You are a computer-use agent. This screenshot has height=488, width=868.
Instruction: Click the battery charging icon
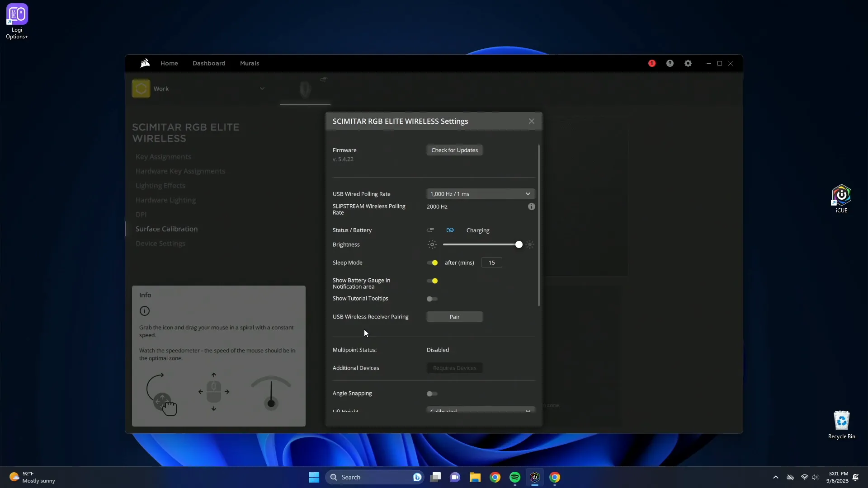(450, 230)
